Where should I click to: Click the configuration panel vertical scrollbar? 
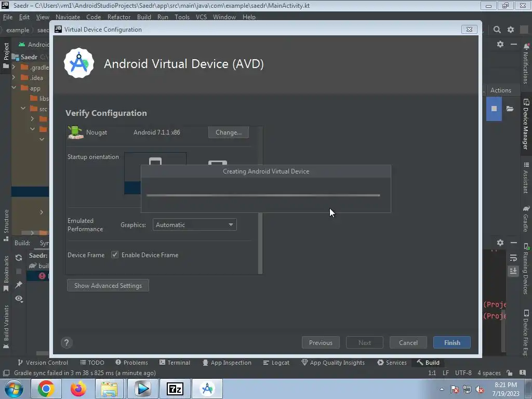[260, 243]
